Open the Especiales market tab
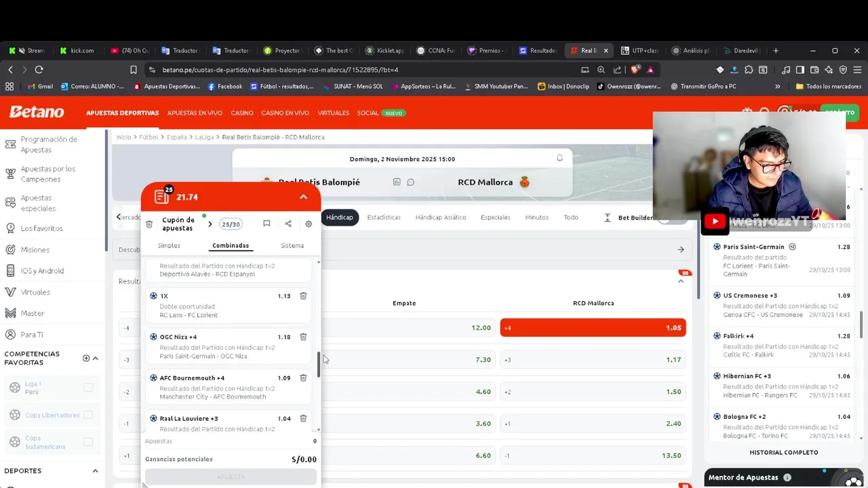The height and width of the screenshot is (488, 868). pyautogui.click(x=495, y=217)
